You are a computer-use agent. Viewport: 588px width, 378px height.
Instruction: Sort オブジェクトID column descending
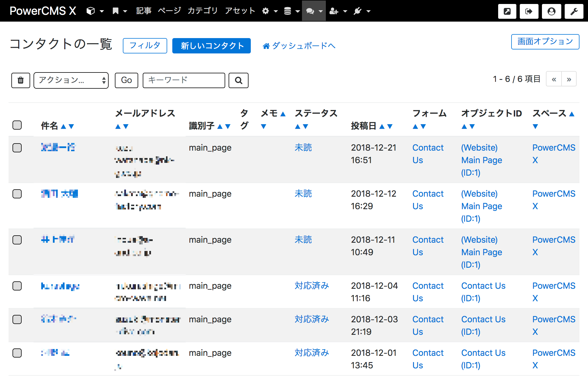[472, 126]
